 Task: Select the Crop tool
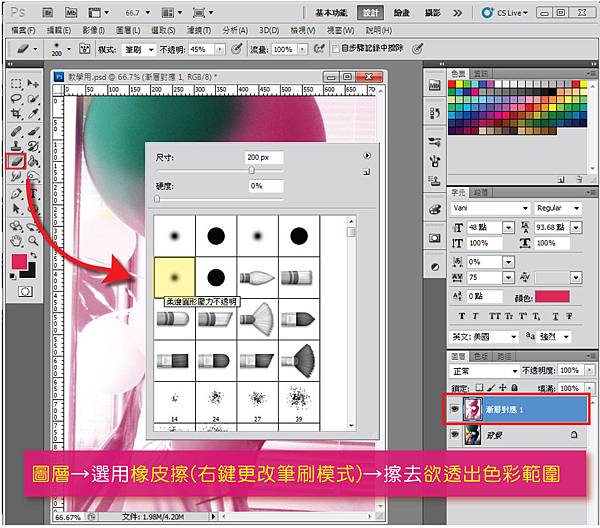[x=16, y=114]
